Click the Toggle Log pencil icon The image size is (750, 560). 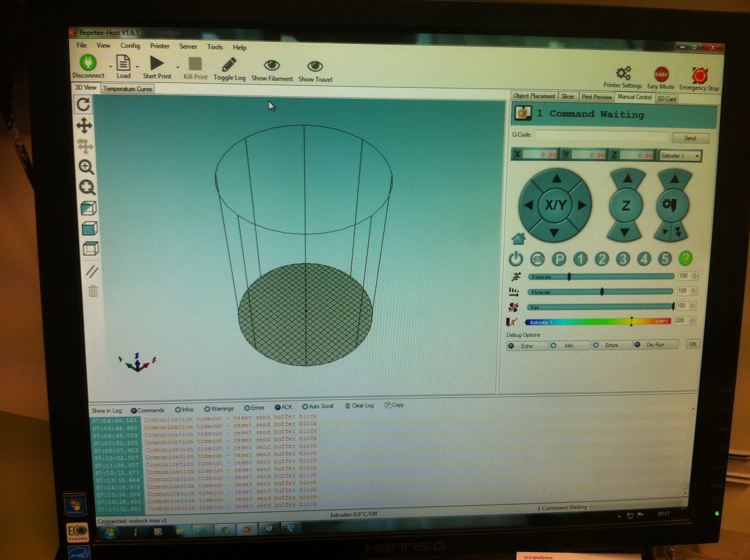click(229, 65)
